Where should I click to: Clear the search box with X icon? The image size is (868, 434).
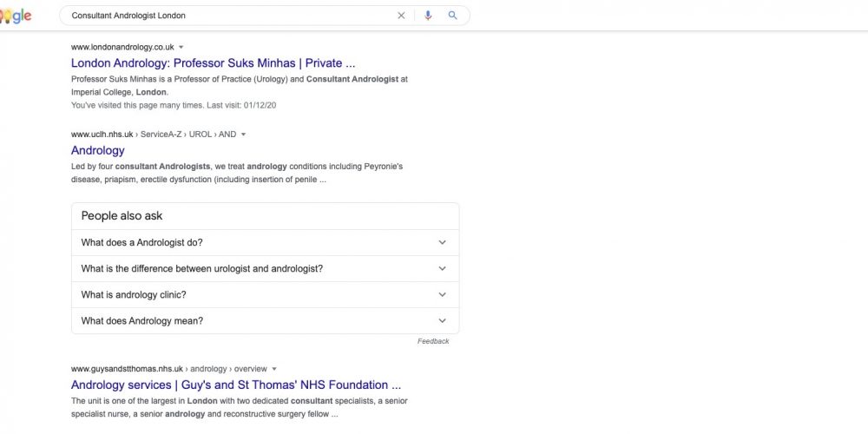point(401,16)
